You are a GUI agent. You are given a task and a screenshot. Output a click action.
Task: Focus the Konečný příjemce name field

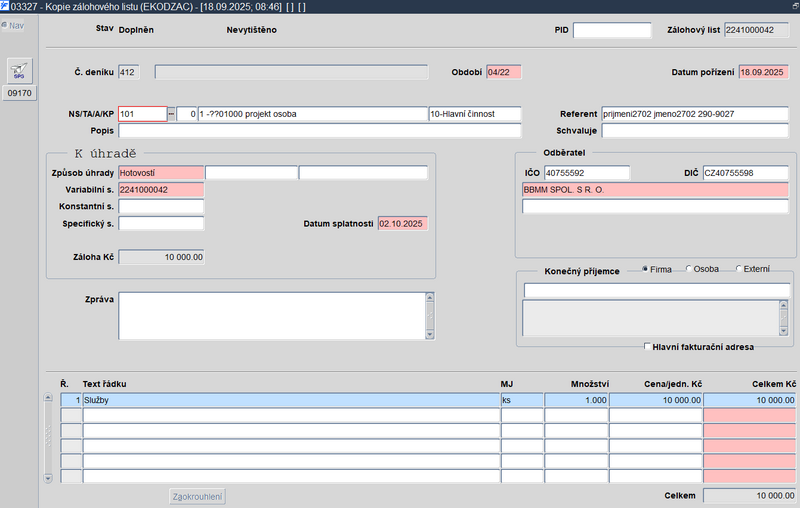(x=657, y=290)
